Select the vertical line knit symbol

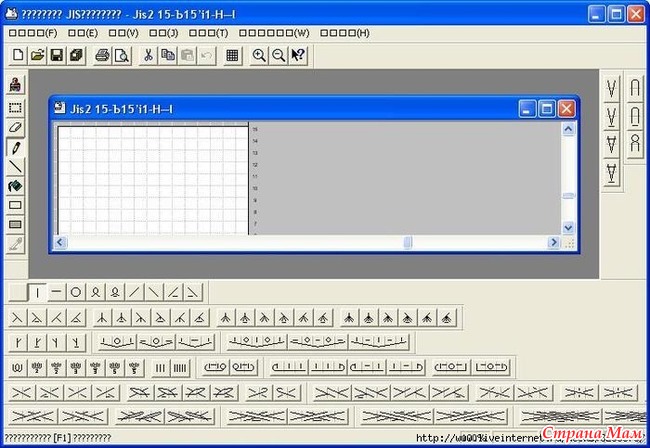point(37,293)
